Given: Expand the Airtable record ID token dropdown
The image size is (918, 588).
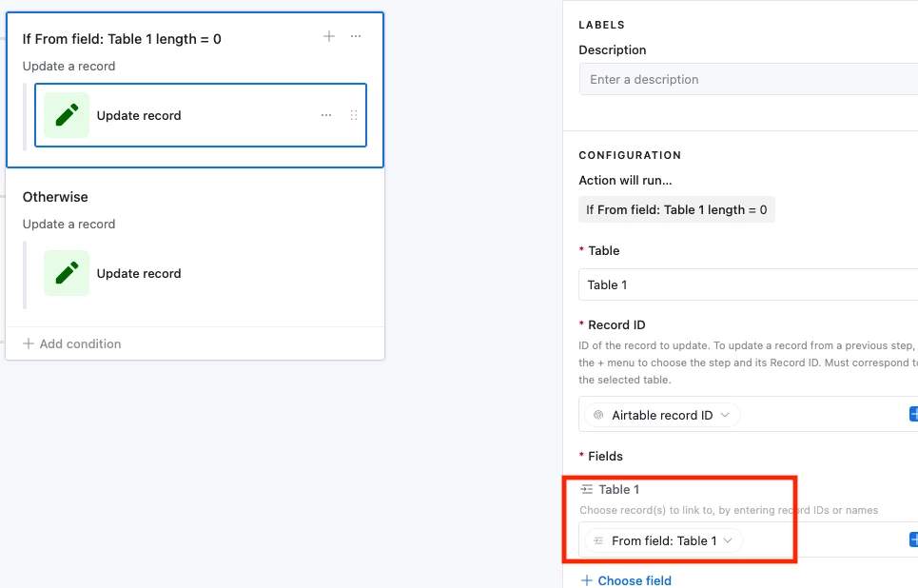Looking at the screenshot, I should pos(726,416).
